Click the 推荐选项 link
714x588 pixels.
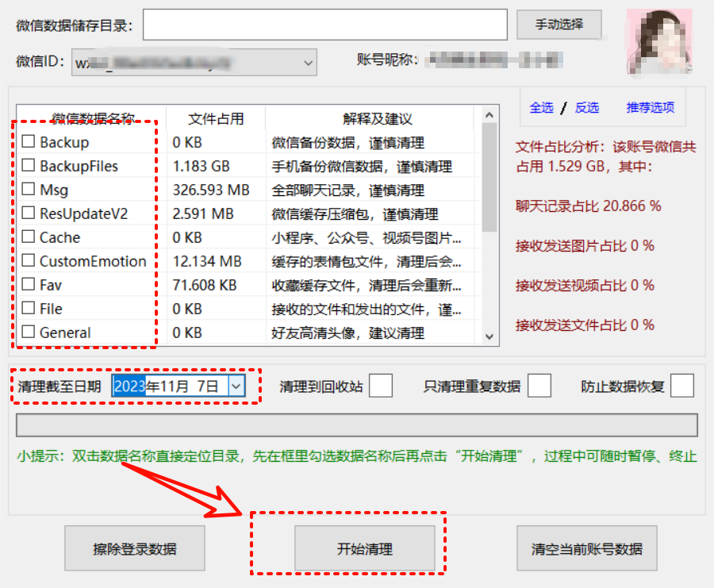point(651,107)
